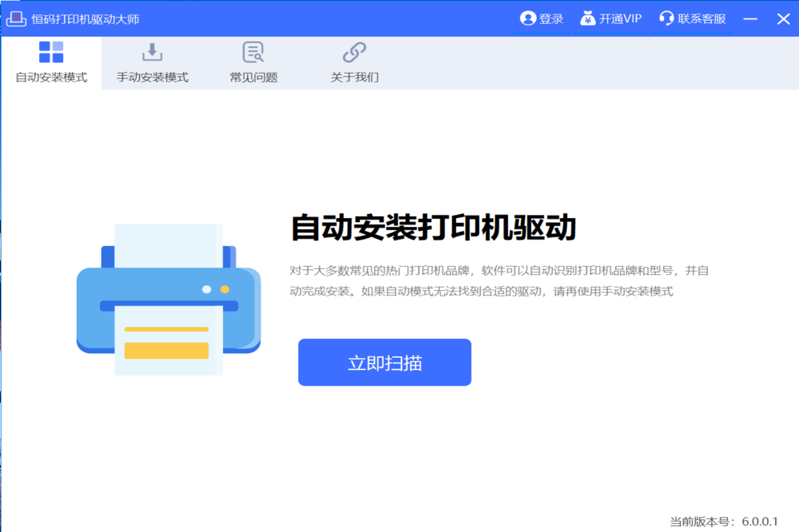799x532 pixels.
Task: Click the 当前版本号 6.0.0.1 version text
Action: tap(723, 521)
